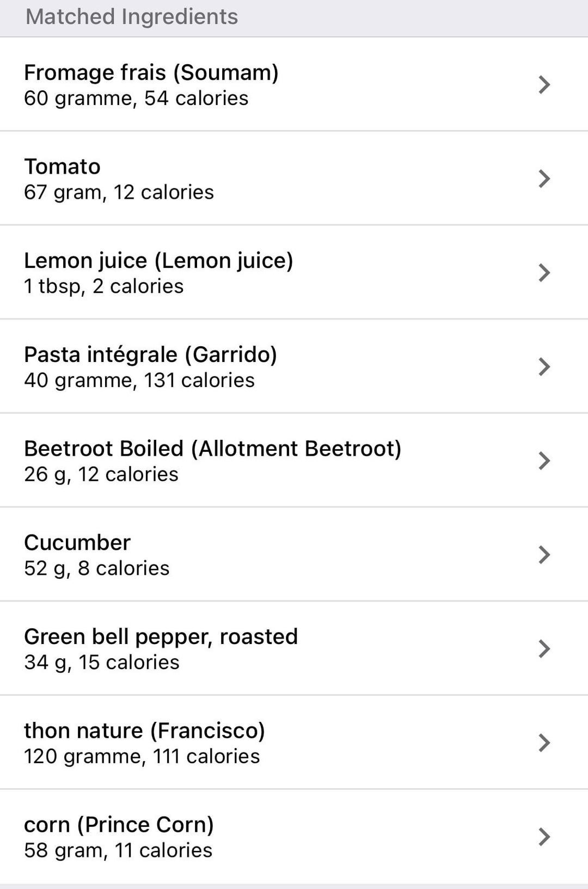Tap the chevron for thon nature

coord(544,743)
